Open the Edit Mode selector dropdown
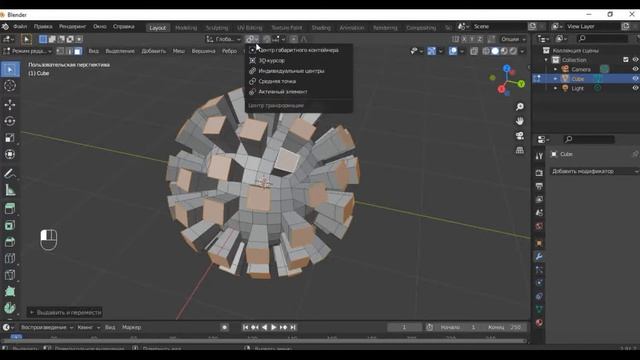This screenshot has width=640, height=360. pyautogui.click(x=27, y=51)
